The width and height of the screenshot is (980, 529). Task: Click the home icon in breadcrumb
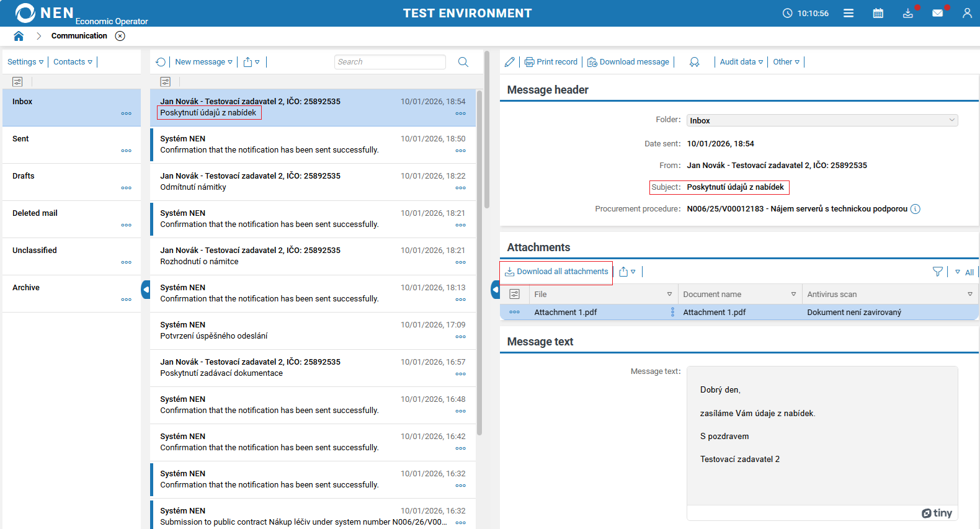[x=19, y=36]
